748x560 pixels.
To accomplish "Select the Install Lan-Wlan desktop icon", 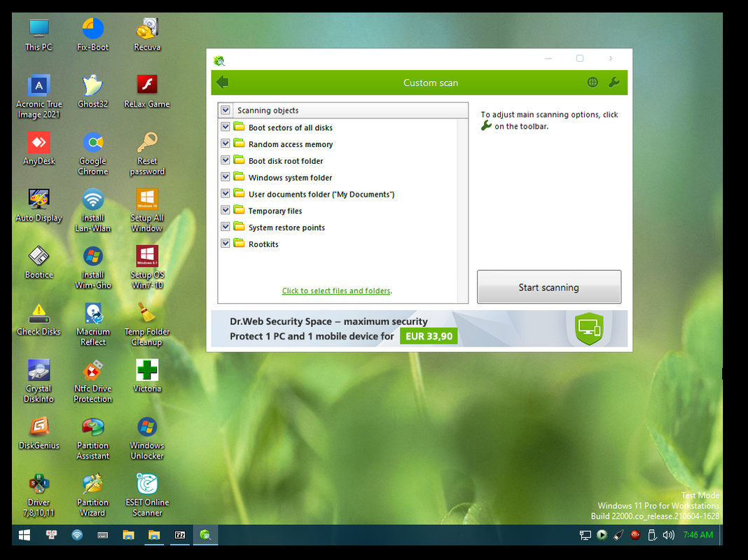I will point(92,211).
